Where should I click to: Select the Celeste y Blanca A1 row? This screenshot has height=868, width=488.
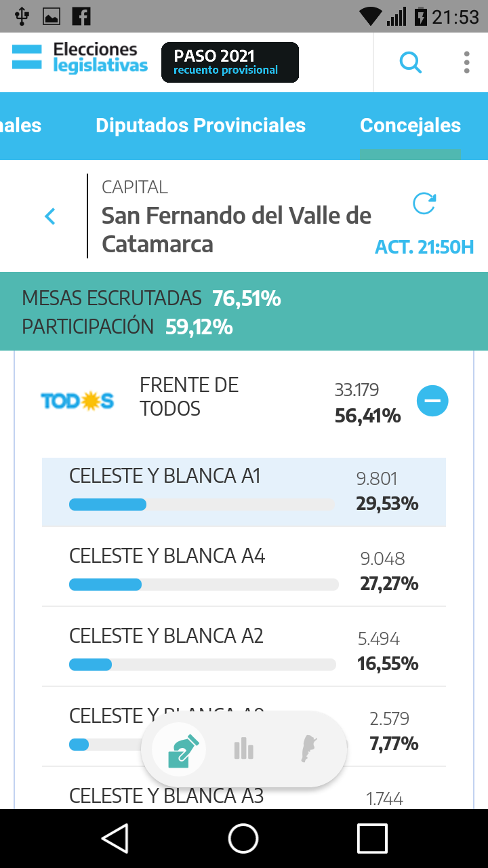pyautogui.click(x=244, y=492)
